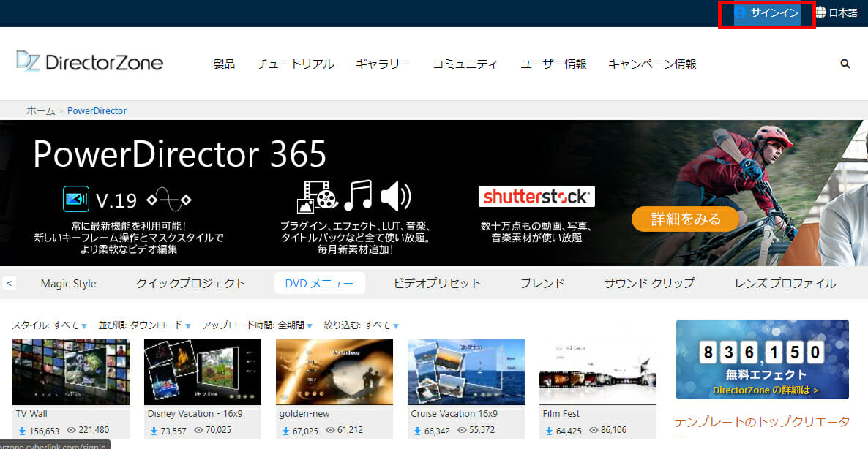
Task: Open the Disney Vacation - 16x9 thumbnail
Action: [203, 372]
